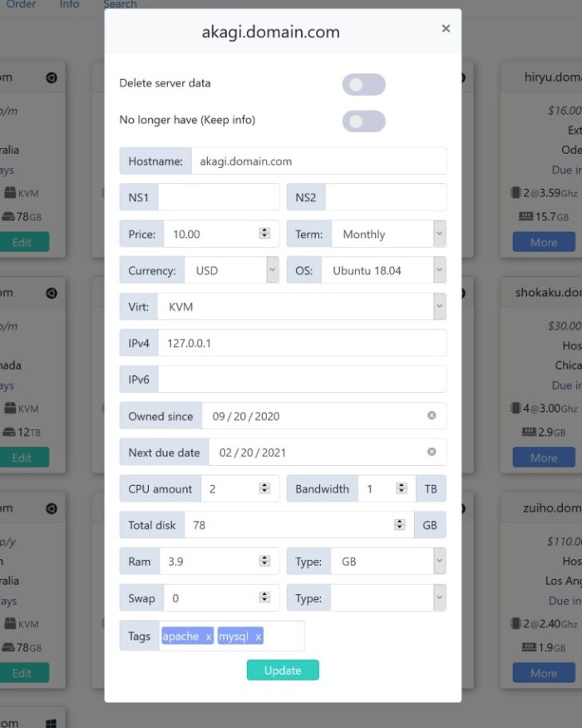The height and width of the screenshot is (728, 582).
Task: Open the Term dropdown
Action: (x=388, y=234)
